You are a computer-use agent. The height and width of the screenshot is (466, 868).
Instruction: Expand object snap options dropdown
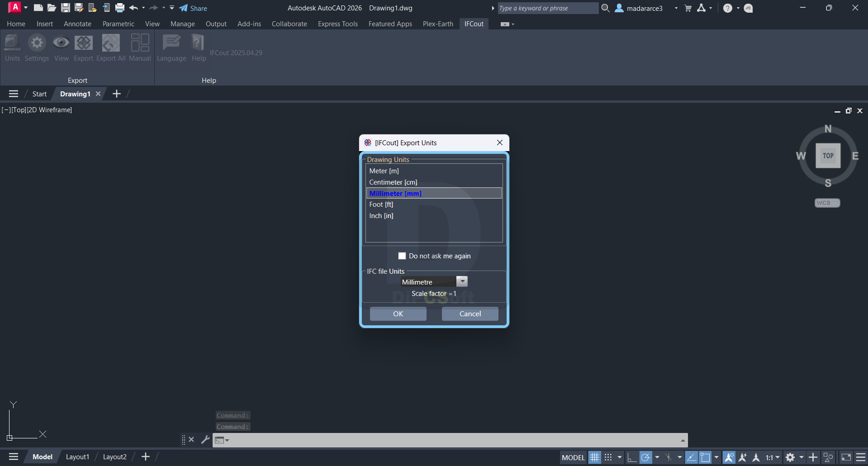point(716,457)
